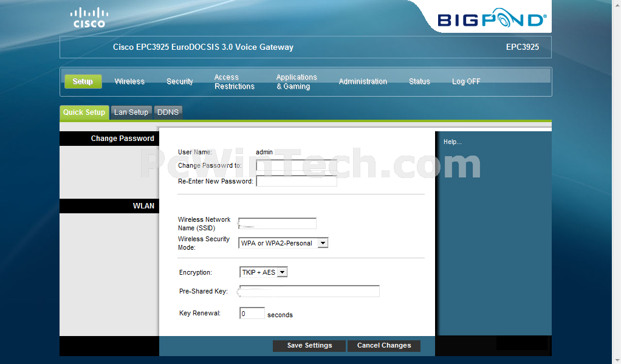Image resolution: width=621 pixels, height=364 pixels.
Task: Click the 'Key Renewal:' label
Action: pos(200,314)
